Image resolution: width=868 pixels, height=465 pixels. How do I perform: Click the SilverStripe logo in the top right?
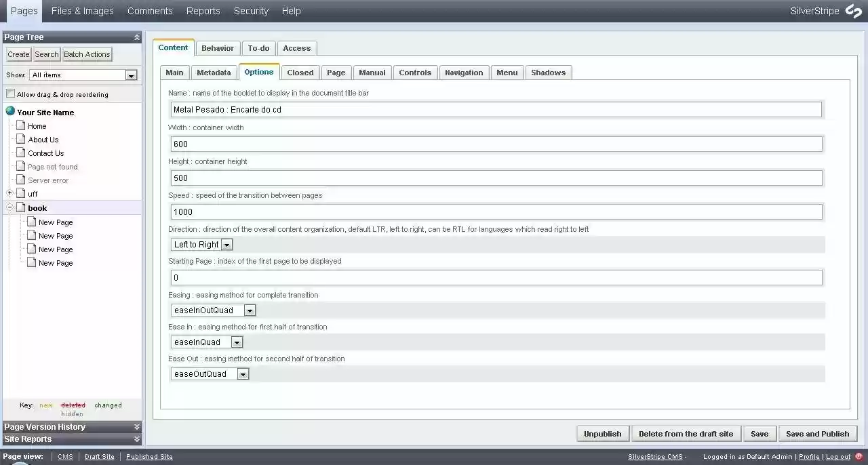[x=853, y=11]
